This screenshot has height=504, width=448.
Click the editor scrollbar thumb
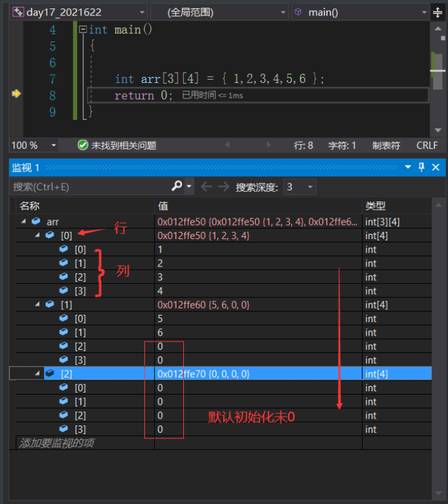[x=438, y=71]
